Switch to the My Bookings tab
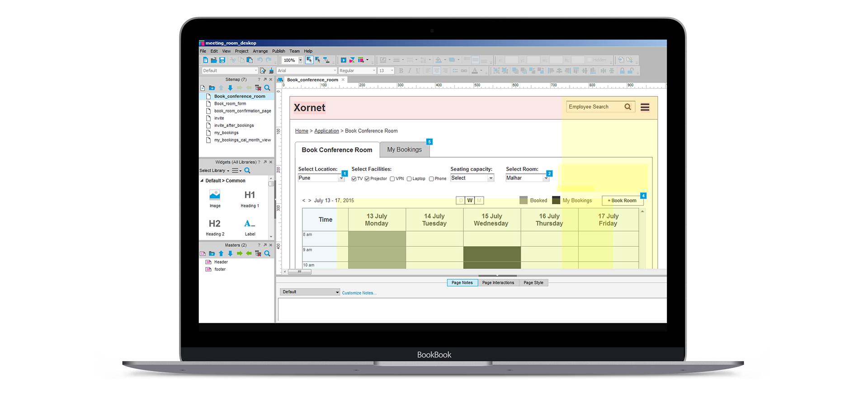This screenshot has width=868, height=393. (405, 150)
